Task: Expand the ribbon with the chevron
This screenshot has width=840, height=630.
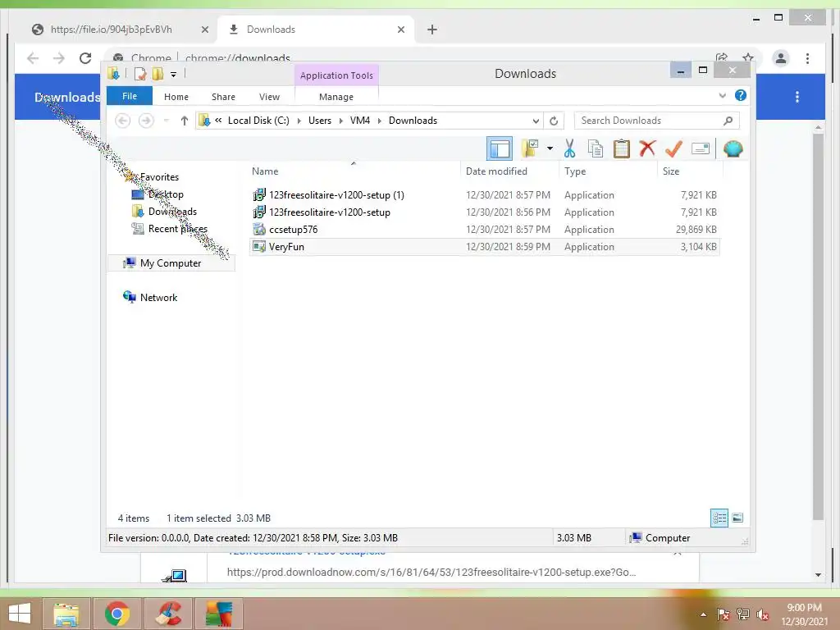Action: (x=722, y=96)
